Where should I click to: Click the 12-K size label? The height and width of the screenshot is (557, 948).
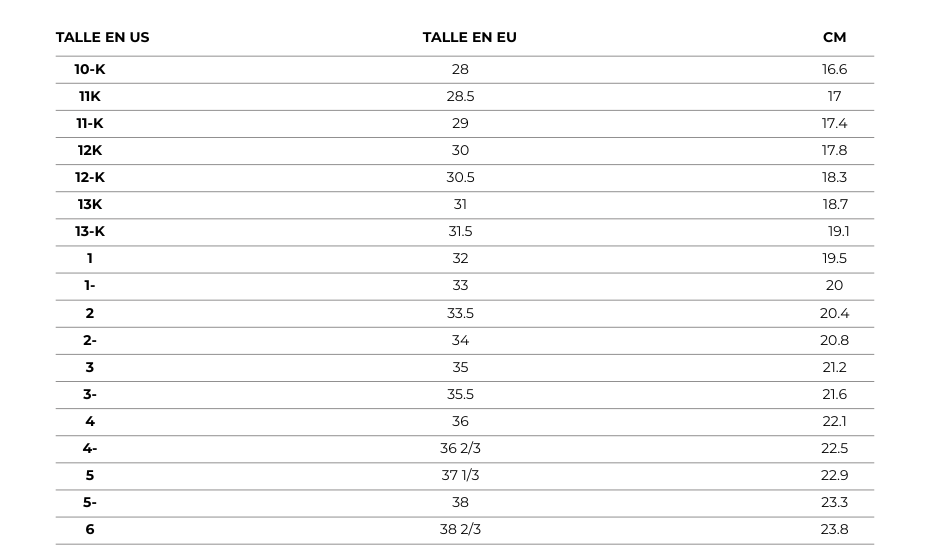(x=89, y=177)
